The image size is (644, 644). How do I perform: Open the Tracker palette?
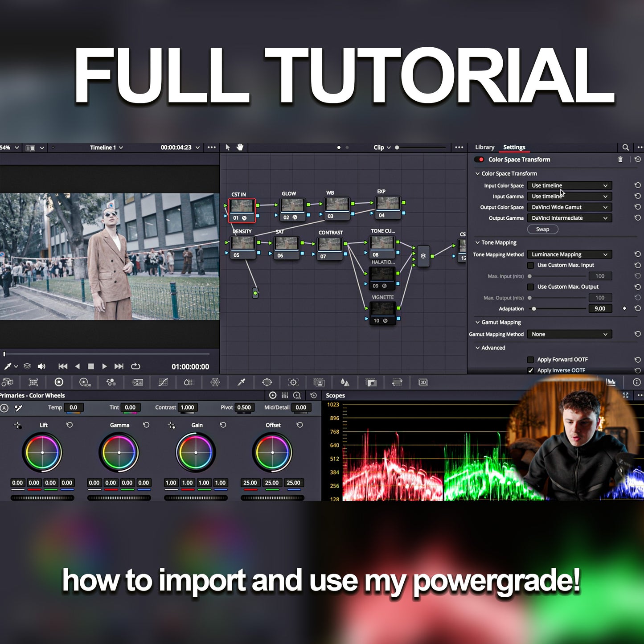[x=293, y=382]
